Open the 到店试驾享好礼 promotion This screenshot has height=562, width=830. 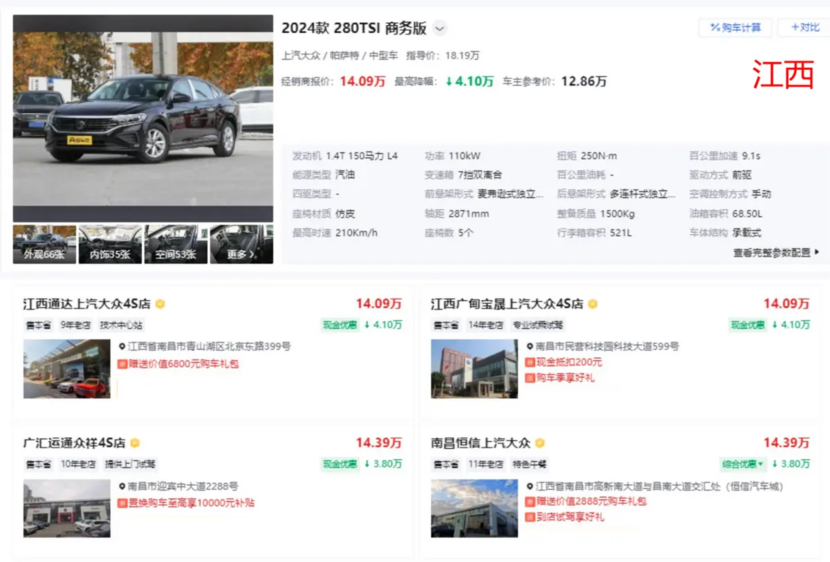(x=570, y=517)
